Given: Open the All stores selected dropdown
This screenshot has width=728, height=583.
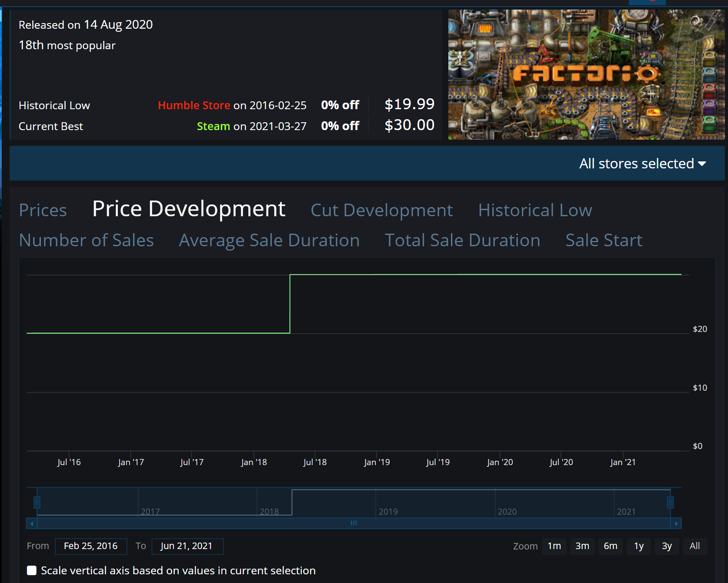Looking at the screenshot, I should point(642,164).
